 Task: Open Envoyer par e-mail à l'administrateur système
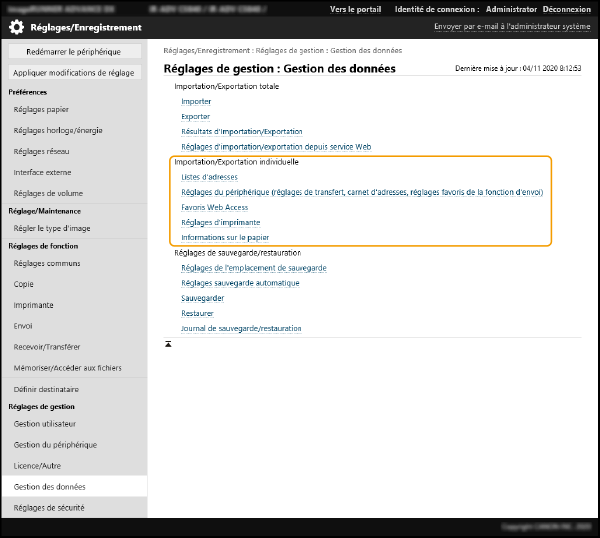(510, 27)
